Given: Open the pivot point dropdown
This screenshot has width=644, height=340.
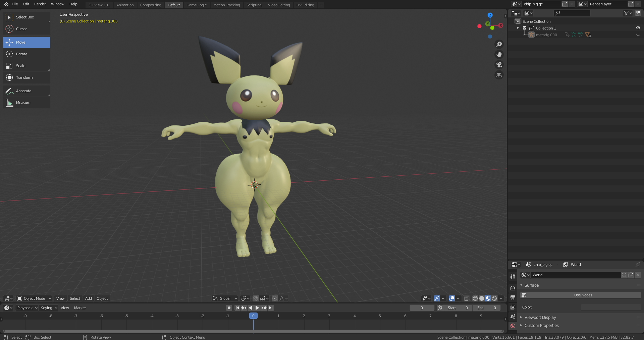Looking at the screenshot, I should click(x=245, y=298).
